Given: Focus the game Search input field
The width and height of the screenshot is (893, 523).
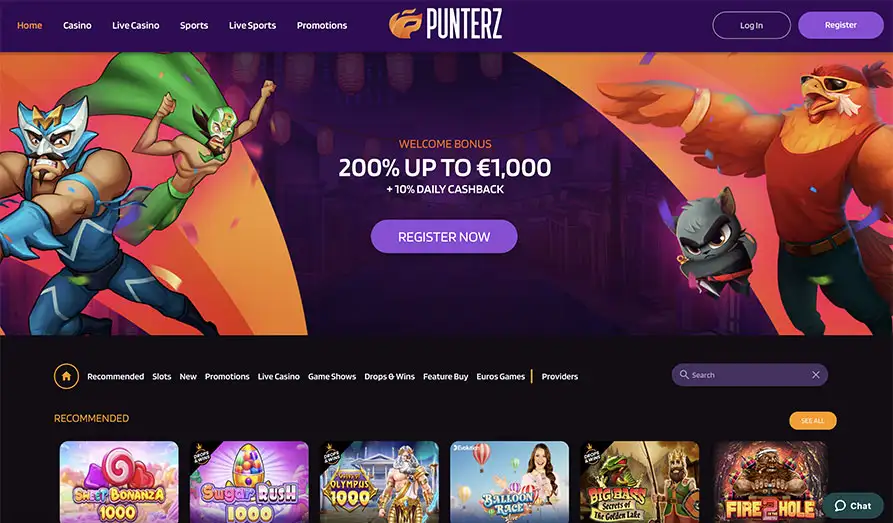Looking at the screenshot, I should point(749,375).
